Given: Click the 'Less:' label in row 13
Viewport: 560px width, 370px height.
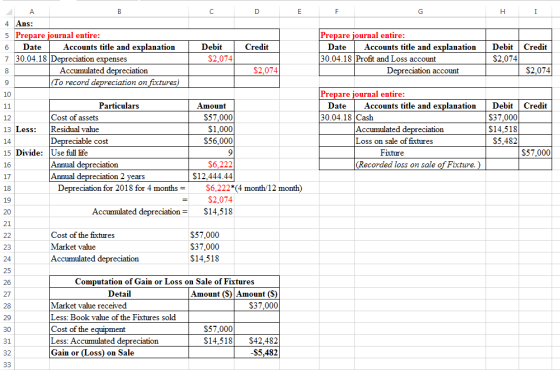Looking at the screenshot, I should click(x=32, y=129).
